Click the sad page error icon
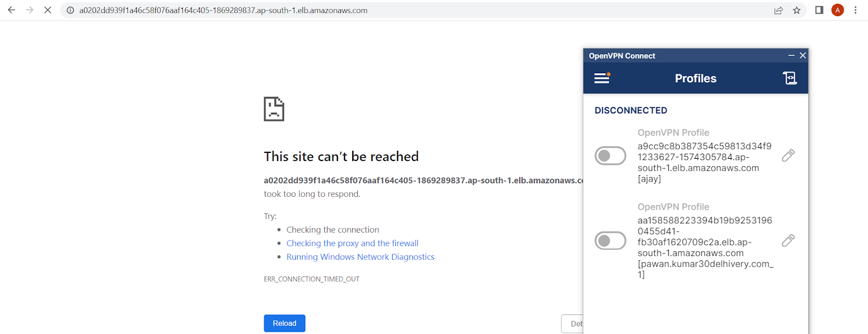The image size is (868, 334). (x=274, y=109)
